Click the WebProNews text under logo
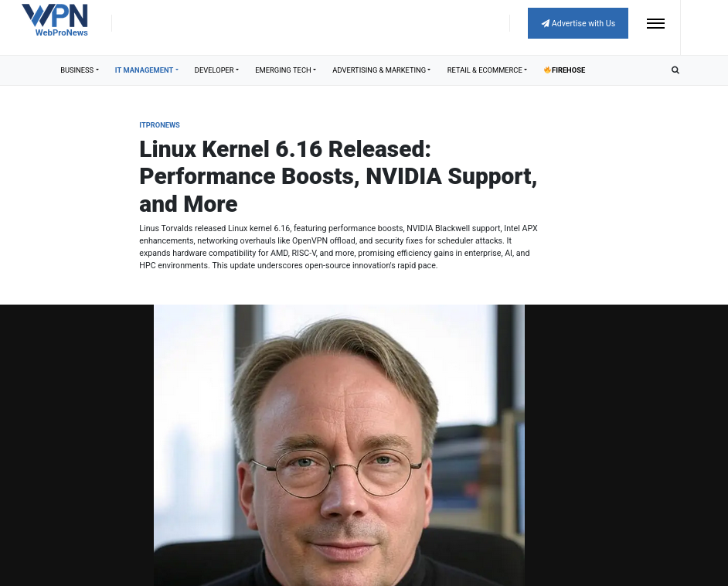This screenshot has height=586, width=728. click(x=61, y=32)
